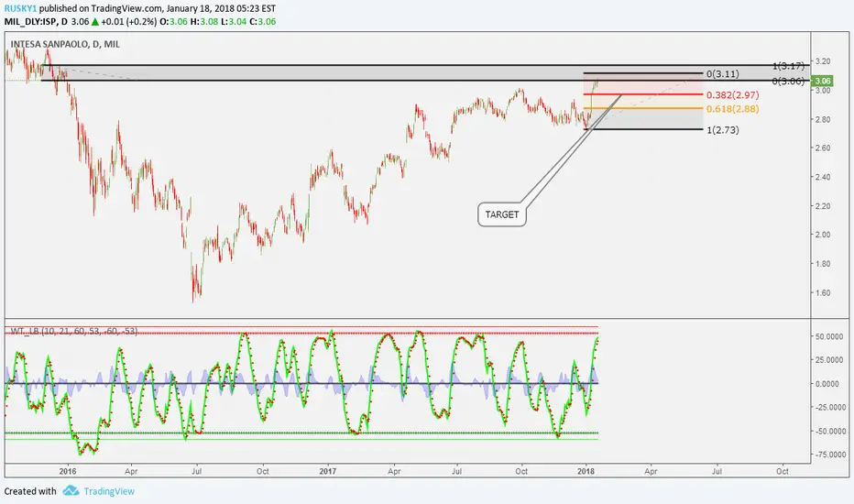The image size is (854, 504).
Task: Click the green 3.06 current price tag
Action: [x=822, y=82]
